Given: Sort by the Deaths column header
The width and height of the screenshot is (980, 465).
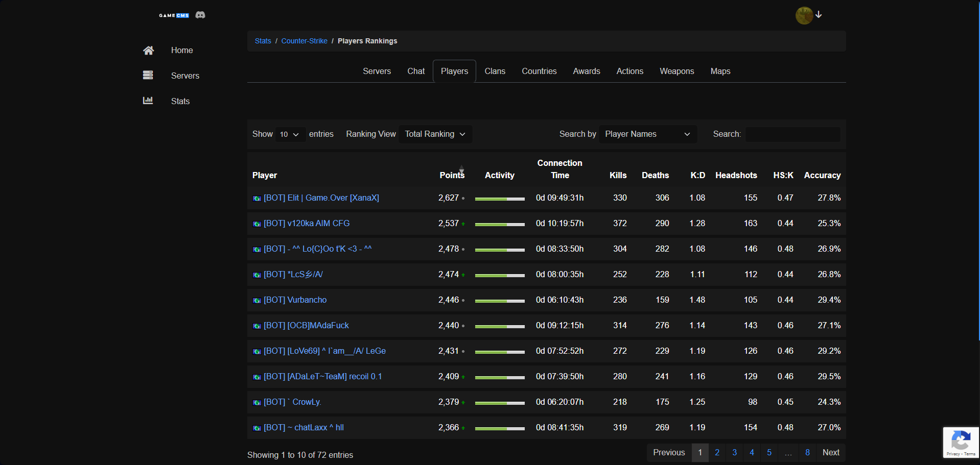Looking at the screenshot, I should coord(655,176).
